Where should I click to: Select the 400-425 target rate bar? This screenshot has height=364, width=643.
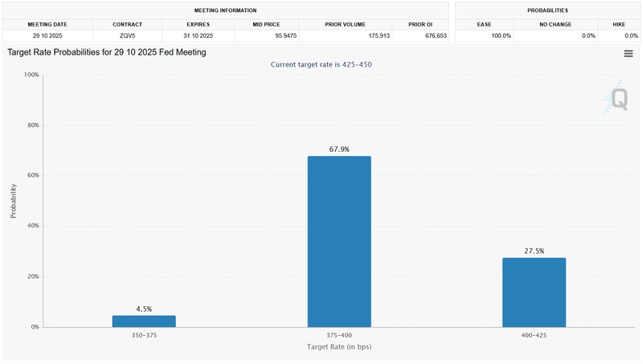[x=534, y=292]
